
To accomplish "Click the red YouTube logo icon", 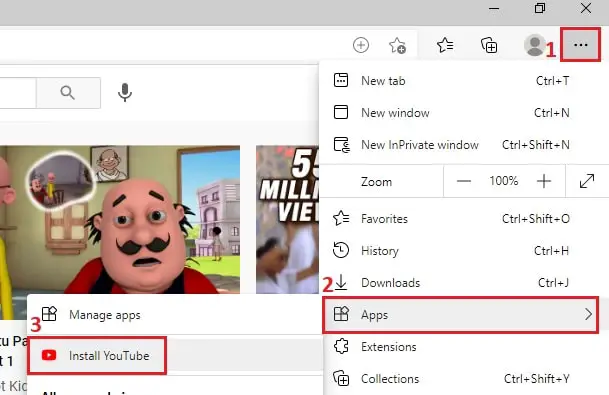I will [49, 355].
